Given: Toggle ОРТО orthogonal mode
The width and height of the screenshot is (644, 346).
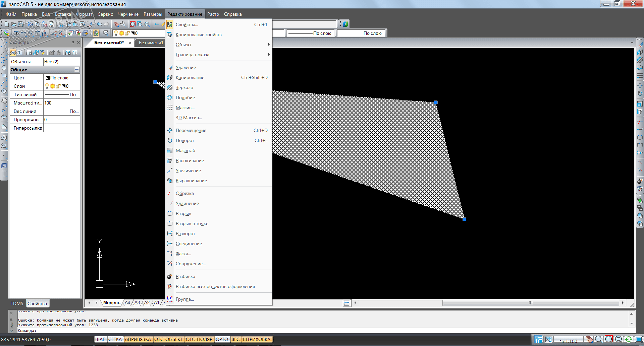Looking at the screenshot, I should click(222, 339).
